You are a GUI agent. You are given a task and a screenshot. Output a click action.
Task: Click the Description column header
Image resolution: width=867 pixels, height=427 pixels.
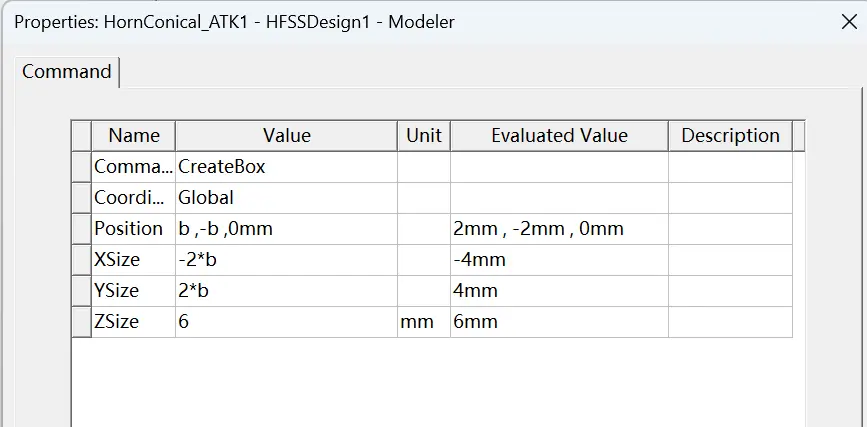pos(730,136)
